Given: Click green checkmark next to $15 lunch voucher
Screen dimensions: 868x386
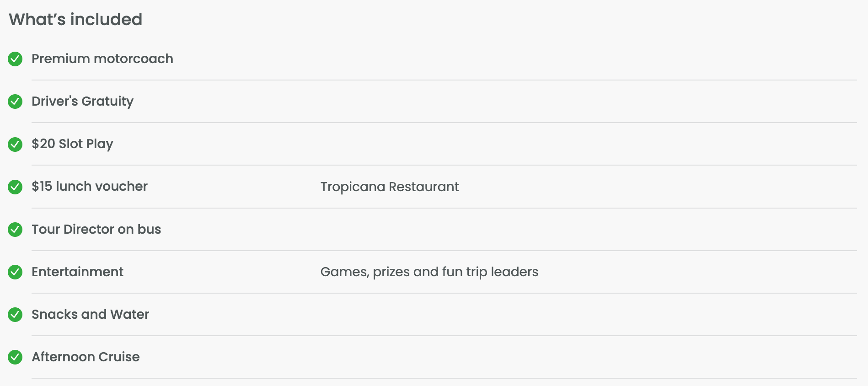Looking at the screenshot, I should click(15, 187).
